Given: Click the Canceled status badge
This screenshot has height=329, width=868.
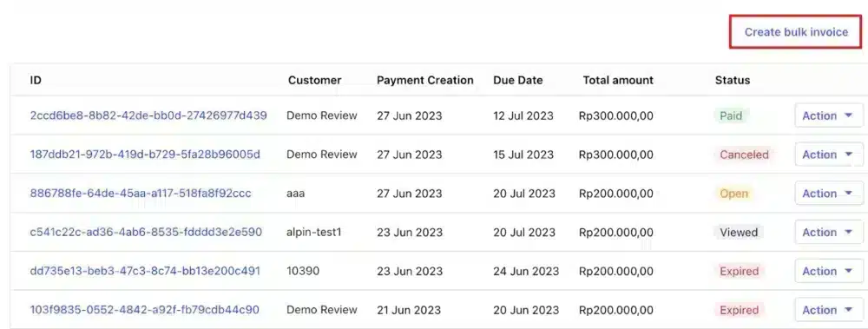Looking at the screenshot, I should [744, 155].
